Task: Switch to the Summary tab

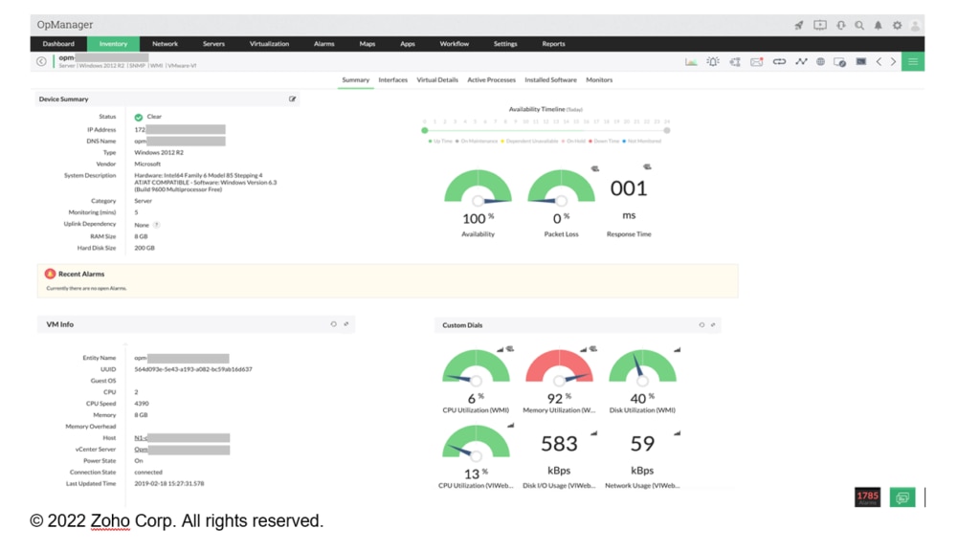Action: point(356,80)
